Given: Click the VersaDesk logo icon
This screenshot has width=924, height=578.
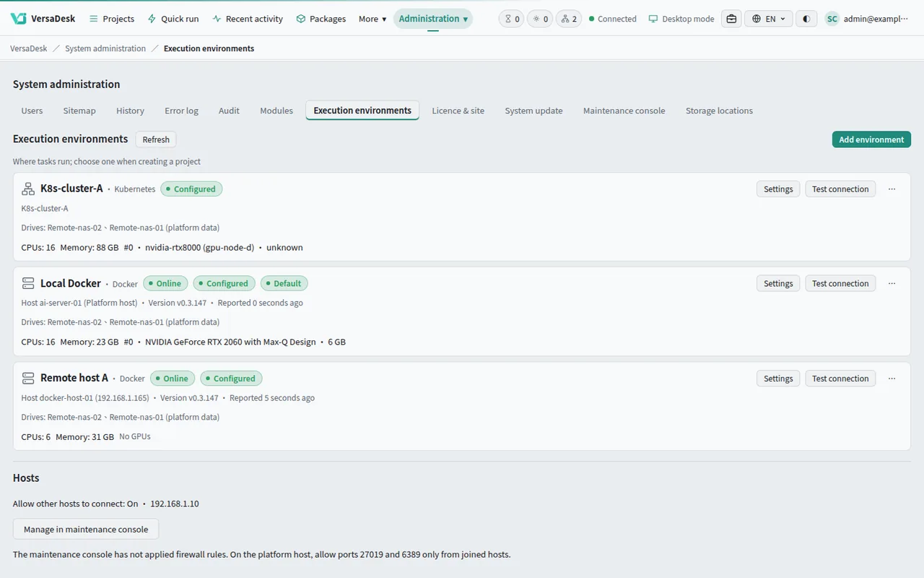Looking at the screenshot, I should 19,19.
